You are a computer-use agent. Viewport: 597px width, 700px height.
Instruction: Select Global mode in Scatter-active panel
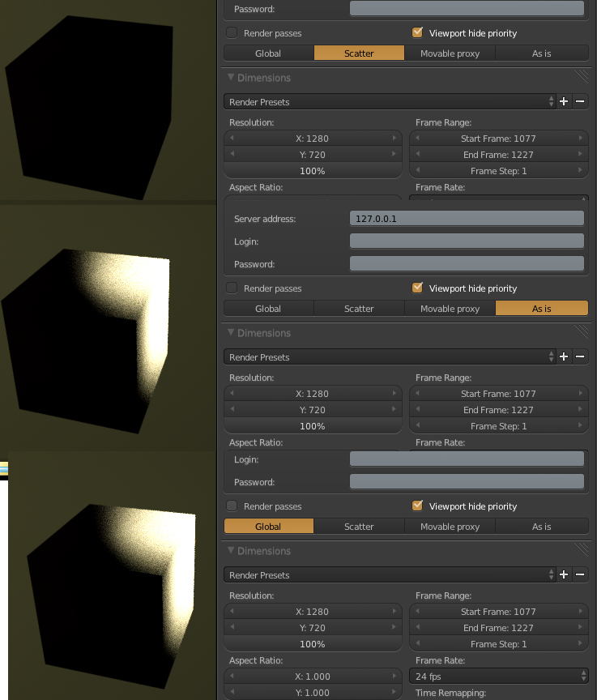(269, 53)
